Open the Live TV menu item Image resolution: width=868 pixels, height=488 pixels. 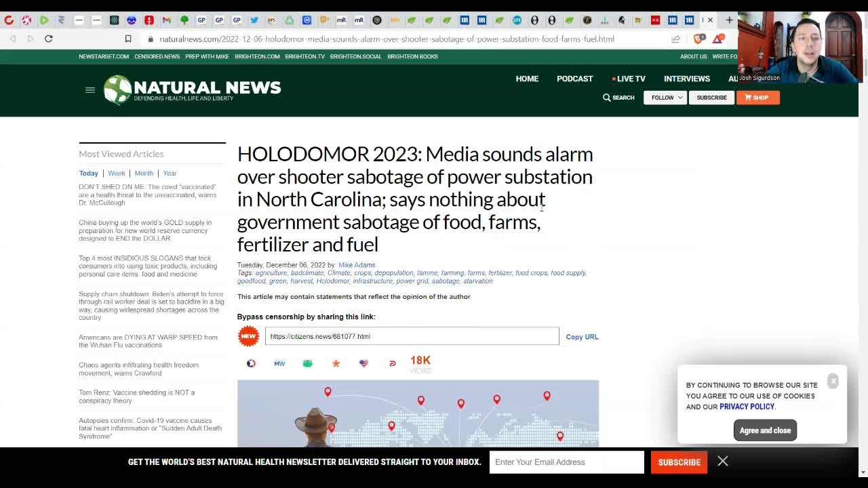629,79
